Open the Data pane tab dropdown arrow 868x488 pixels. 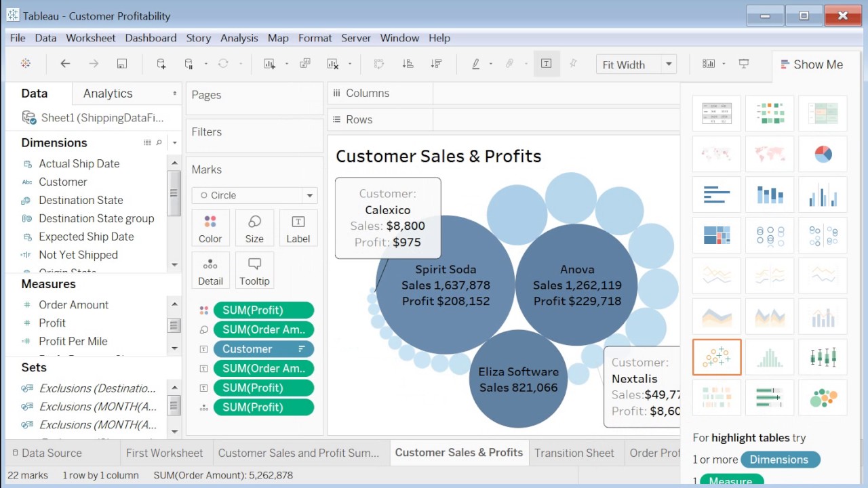coord(175,94)
